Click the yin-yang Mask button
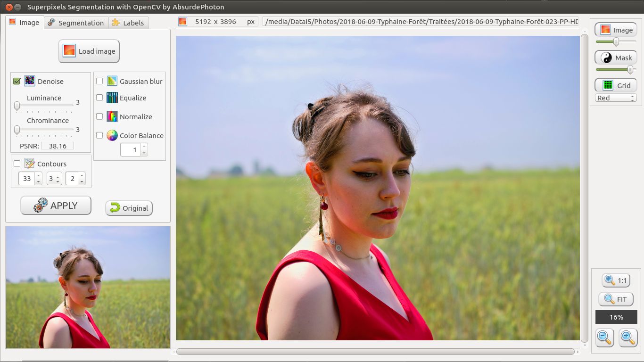This screenshot has width=644, height=362. [x=616, y=58]
